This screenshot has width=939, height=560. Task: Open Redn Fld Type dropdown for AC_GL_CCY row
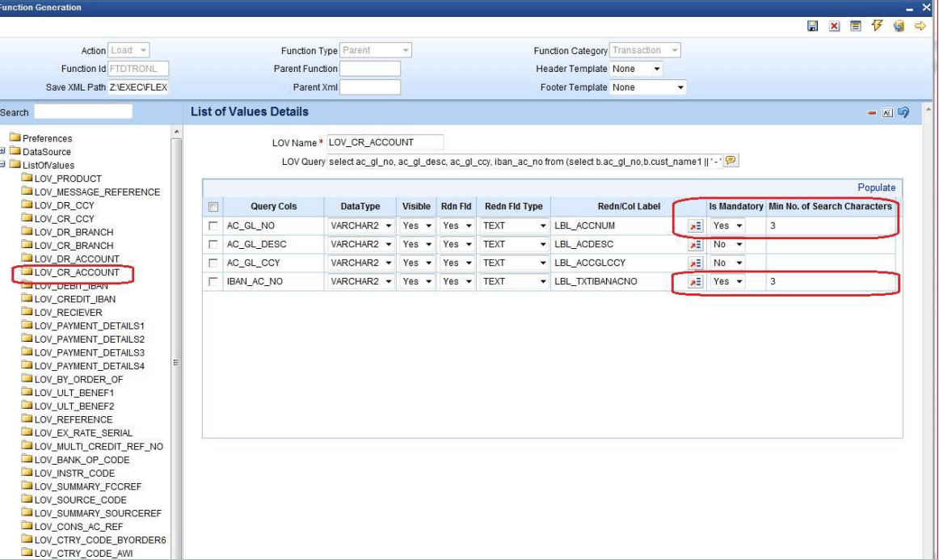point(514,263)
